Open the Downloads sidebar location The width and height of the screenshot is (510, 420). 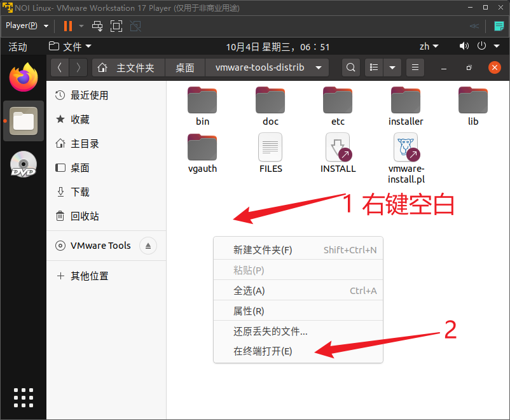pos(80,192)
